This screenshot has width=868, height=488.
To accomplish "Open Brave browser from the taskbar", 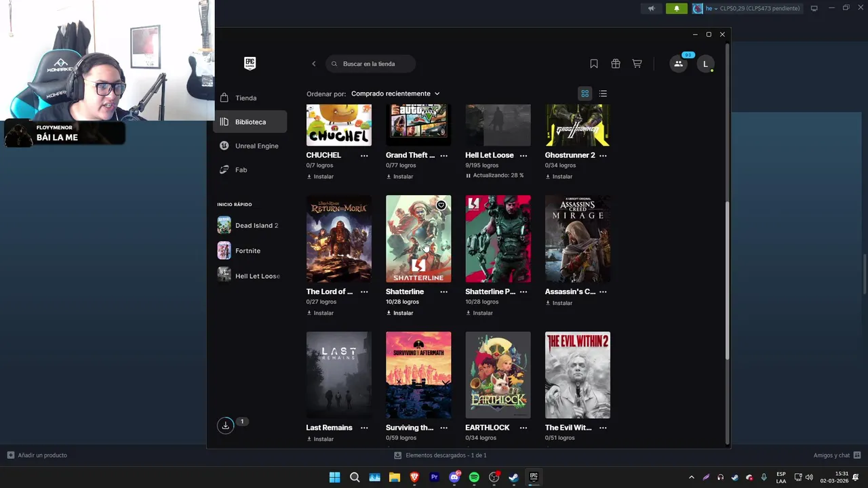I will point(414,477).
